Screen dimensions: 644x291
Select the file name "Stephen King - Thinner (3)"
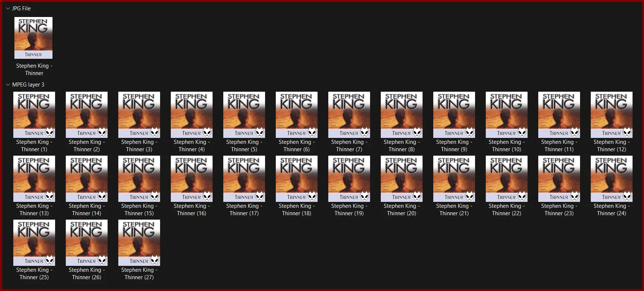tap(139, 146)
